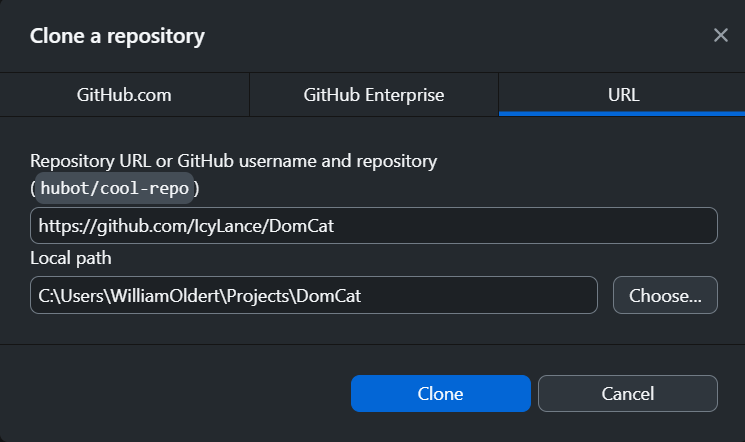Select the URL tab
Viewport: 745px width, 442px height.
coord(622,96)
